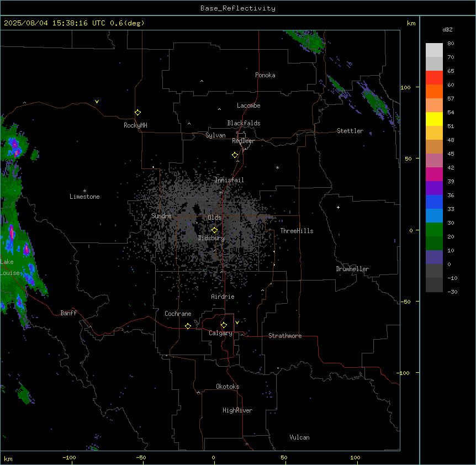Click the Ponoka city label
This screenshot has height=465, width=476.
point(265,75)
